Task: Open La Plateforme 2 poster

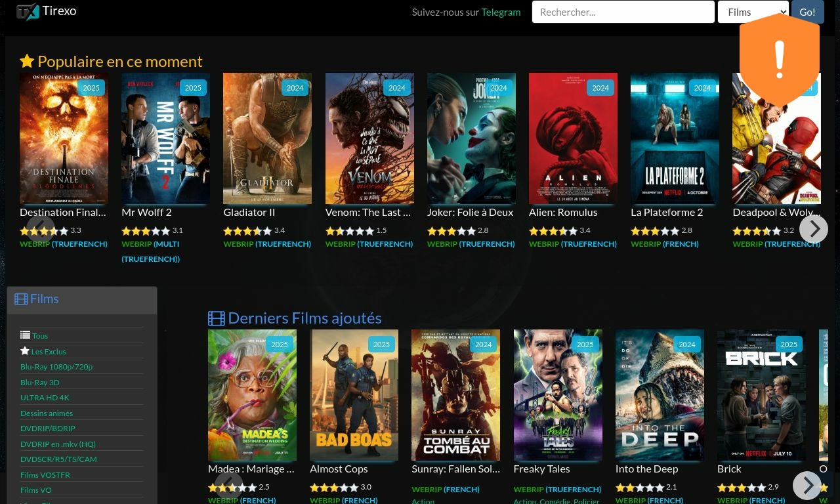Action: point(675,138)
